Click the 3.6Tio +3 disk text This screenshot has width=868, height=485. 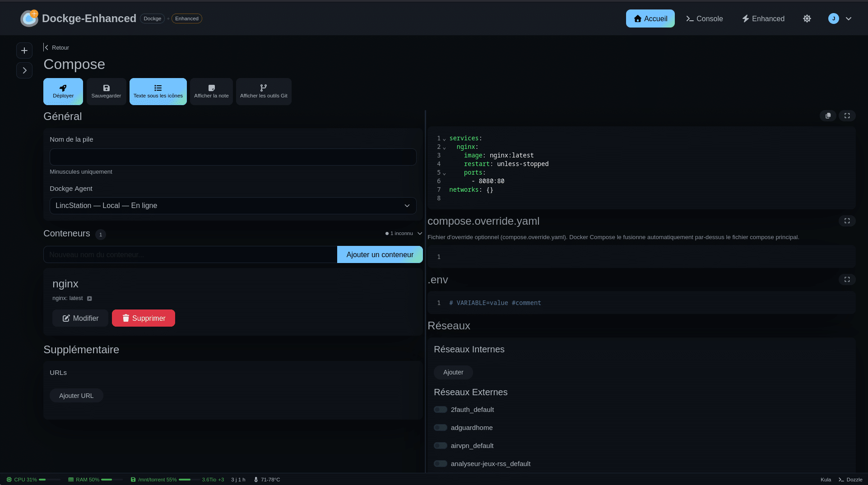213,480
